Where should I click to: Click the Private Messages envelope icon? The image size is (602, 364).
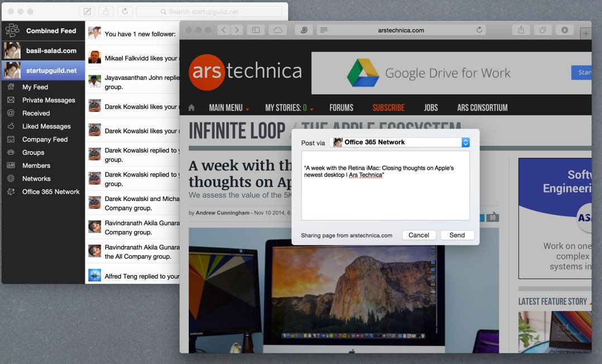11,100
